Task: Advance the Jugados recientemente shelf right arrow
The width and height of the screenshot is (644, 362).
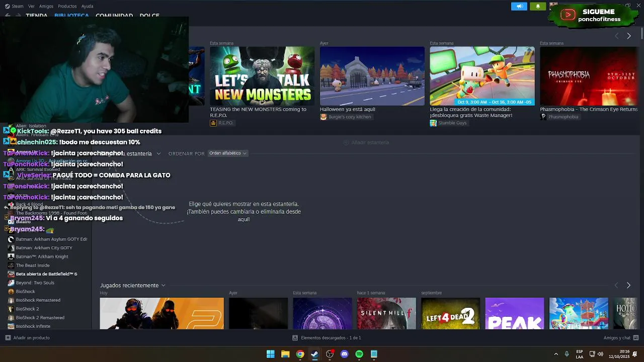Action: tap(628, 286)
